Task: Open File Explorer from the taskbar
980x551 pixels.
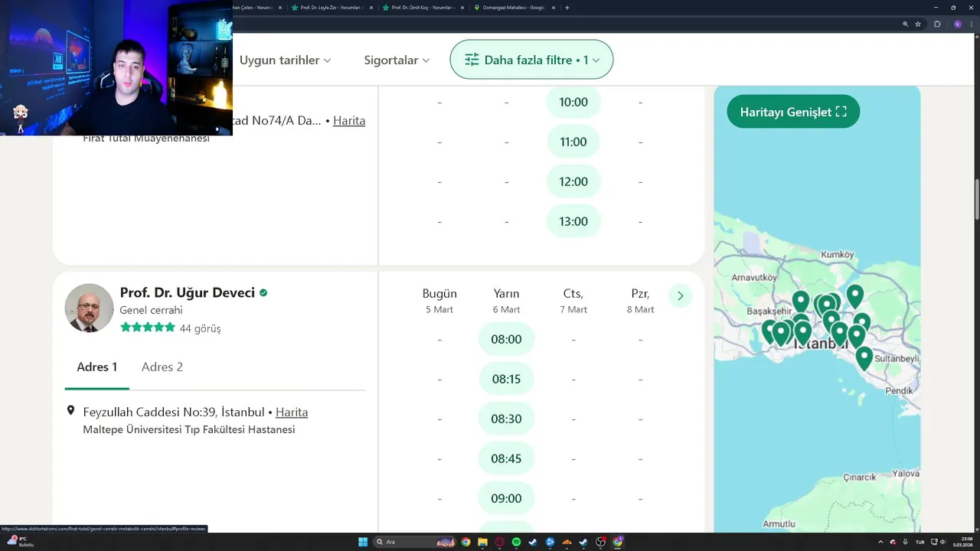Action: 482,542
